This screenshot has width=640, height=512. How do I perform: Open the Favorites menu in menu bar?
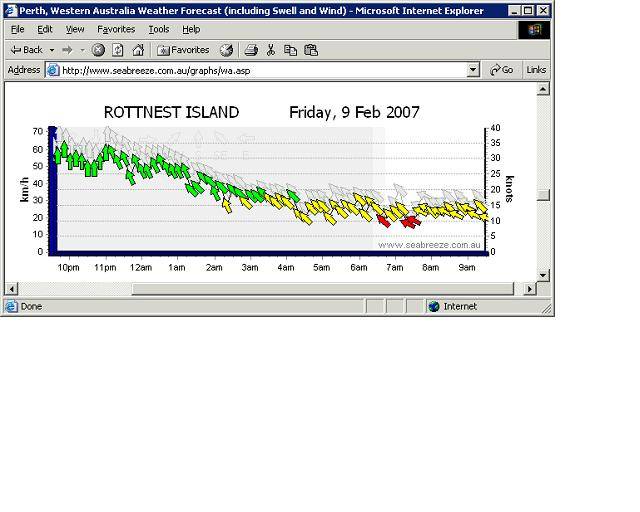116,30
